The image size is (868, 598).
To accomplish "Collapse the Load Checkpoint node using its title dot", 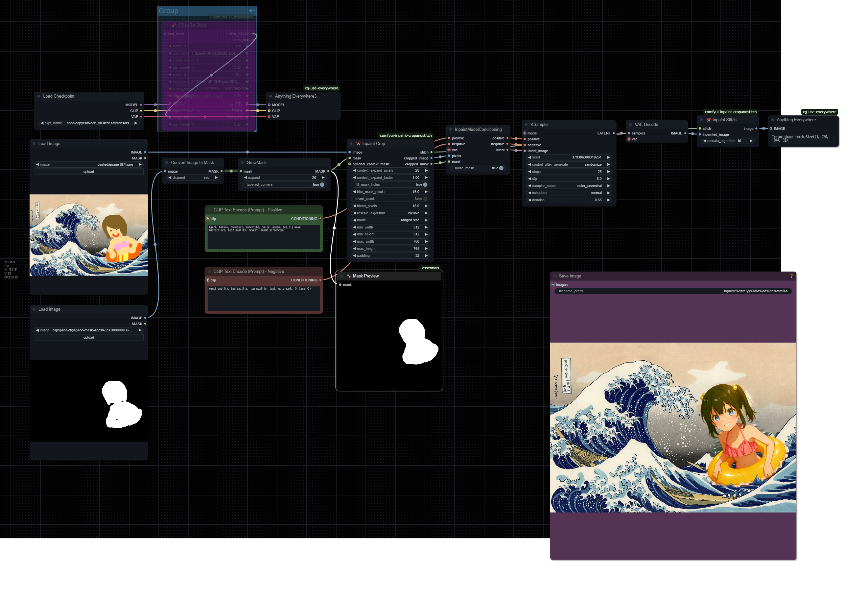I will (38, 96).
